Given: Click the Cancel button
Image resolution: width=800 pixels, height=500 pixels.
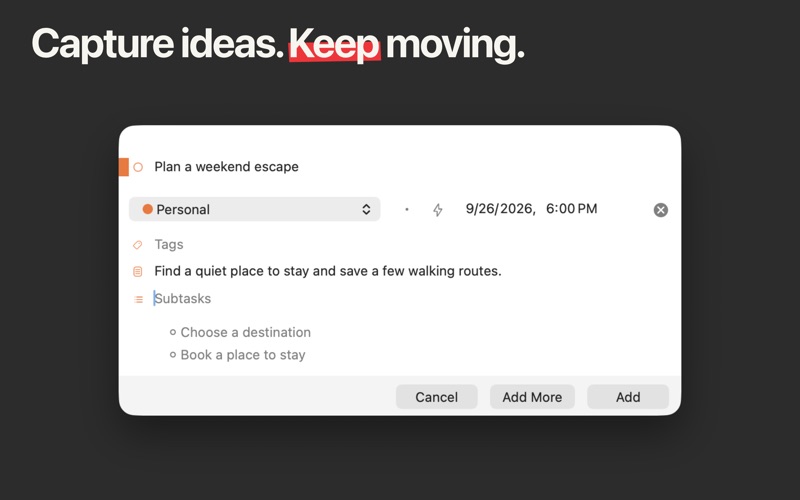Looking at the screenshot, I should coord(437,397).
